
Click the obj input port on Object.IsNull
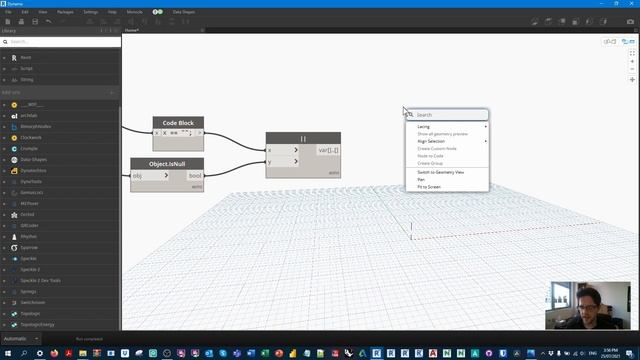(x=150, y=176)
